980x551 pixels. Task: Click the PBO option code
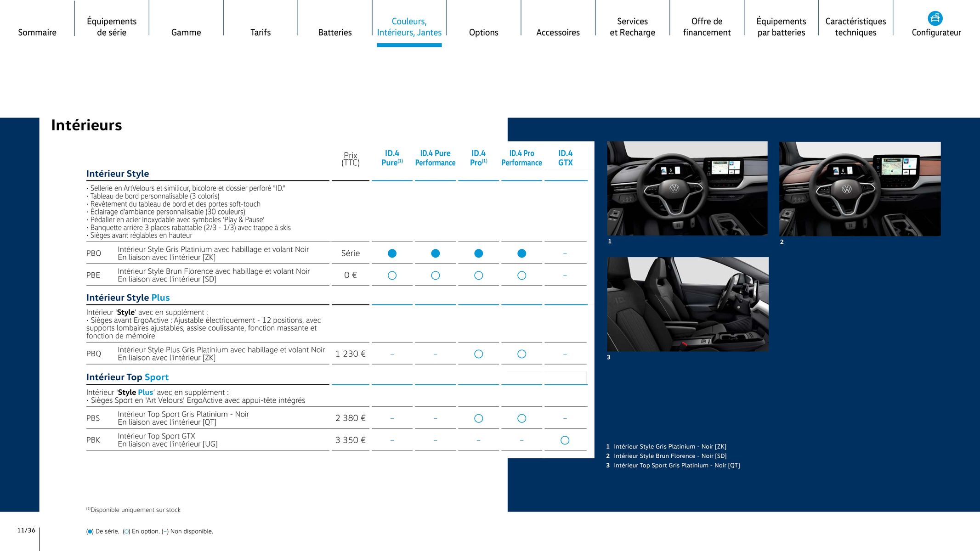coord(94,253)
